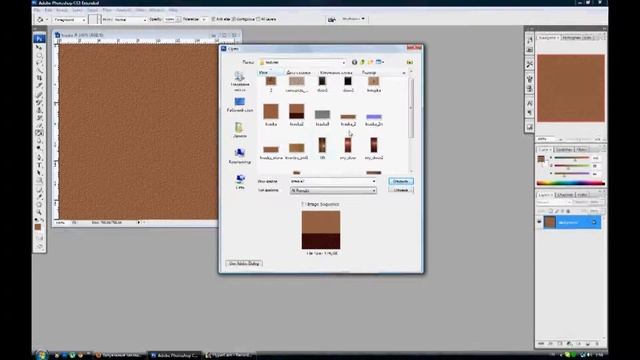This screenshot has width=640, height=360.
Task: Select the Zoom magnifier tool in the toolbox
Action: coord(39,212)
